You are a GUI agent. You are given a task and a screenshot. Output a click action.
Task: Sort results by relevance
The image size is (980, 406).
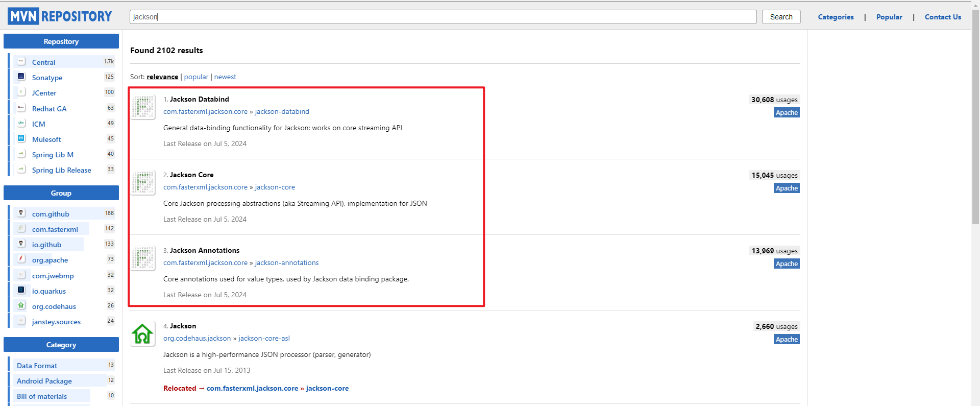[162, 77]
